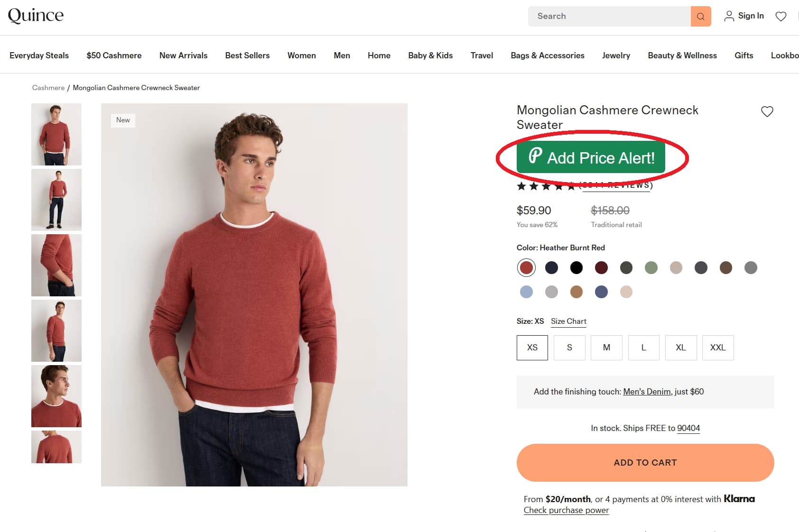Click the Quince logo
This screenshot has width=799, height=532.
click(36, 15)
